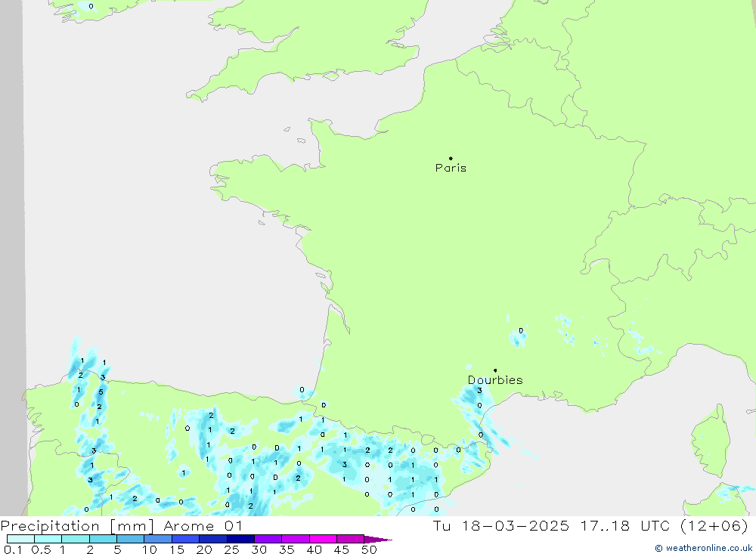Click the 'Precipitation [mm]' title text

(x=77, y=526)
